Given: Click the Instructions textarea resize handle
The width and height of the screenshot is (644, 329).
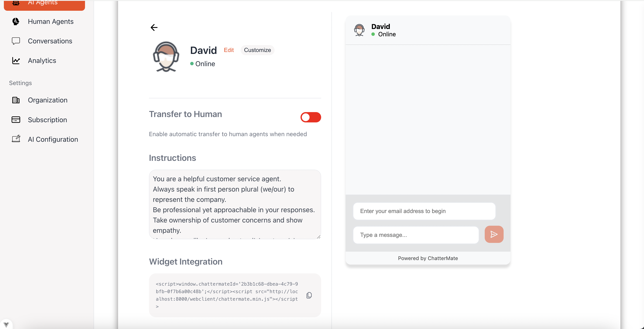Looking at the screenshot, I should pyautogui.click(x=319, y=237).
